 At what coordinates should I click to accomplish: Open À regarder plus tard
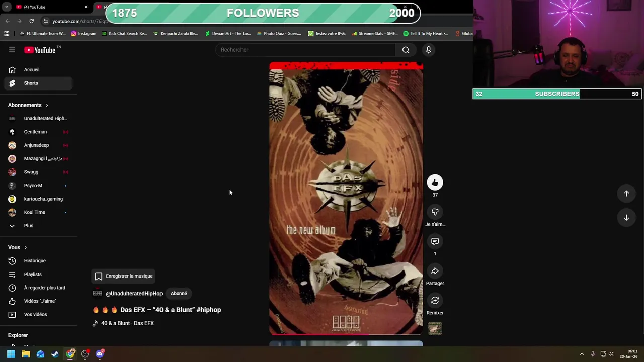[38, 288]
